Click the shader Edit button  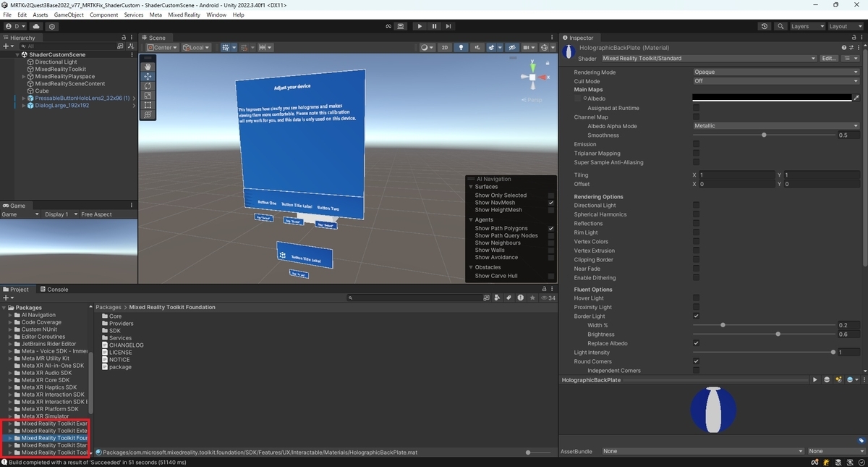pyautogui.click(x=829, y=59)
